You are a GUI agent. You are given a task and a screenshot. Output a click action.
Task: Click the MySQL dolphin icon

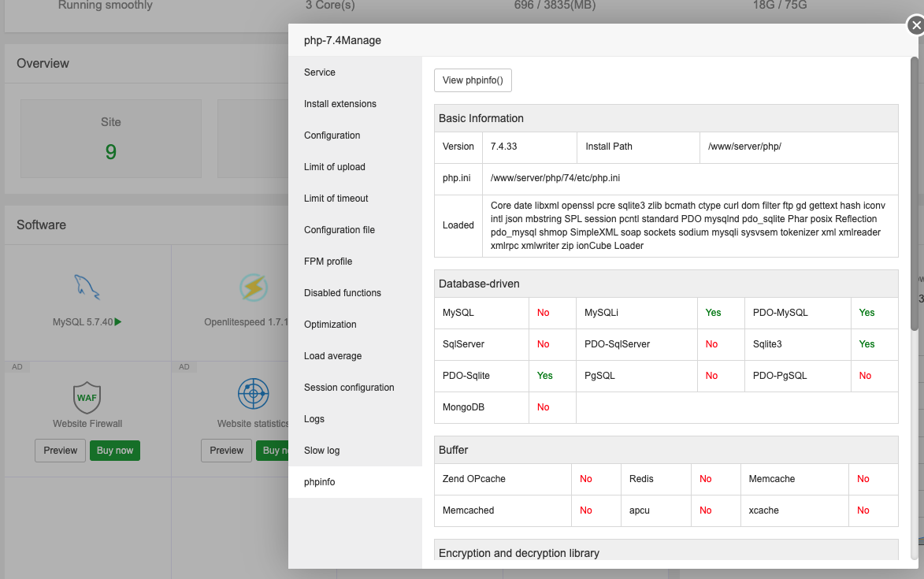[x=87, y=288]
